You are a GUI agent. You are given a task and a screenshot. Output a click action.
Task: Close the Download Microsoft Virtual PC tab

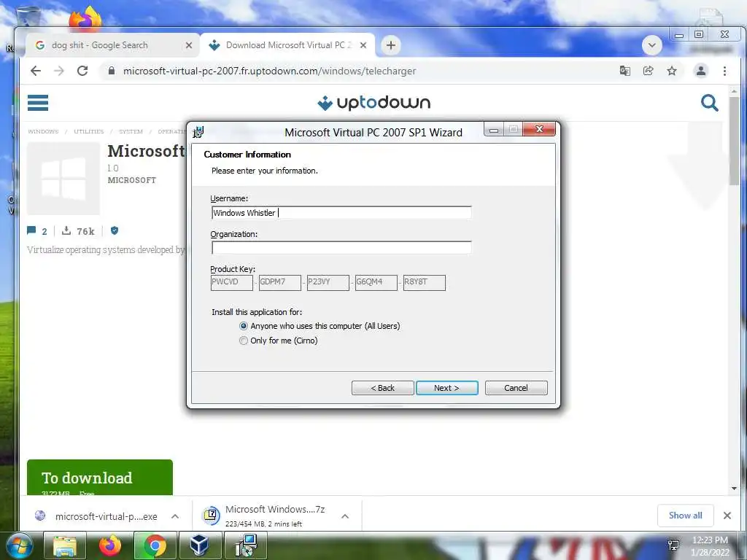coord(363,45)
